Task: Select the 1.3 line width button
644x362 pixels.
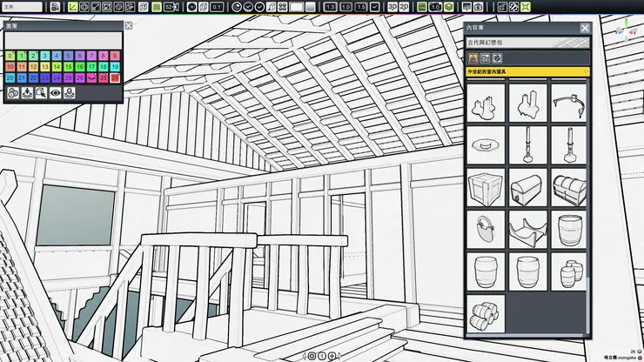Action: (330, 7)
